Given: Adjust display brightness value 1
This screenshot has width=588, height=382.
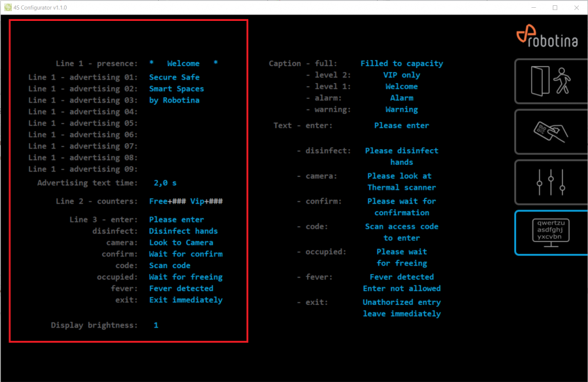Looking at the screenshot, I should click(x=156, y=325).
